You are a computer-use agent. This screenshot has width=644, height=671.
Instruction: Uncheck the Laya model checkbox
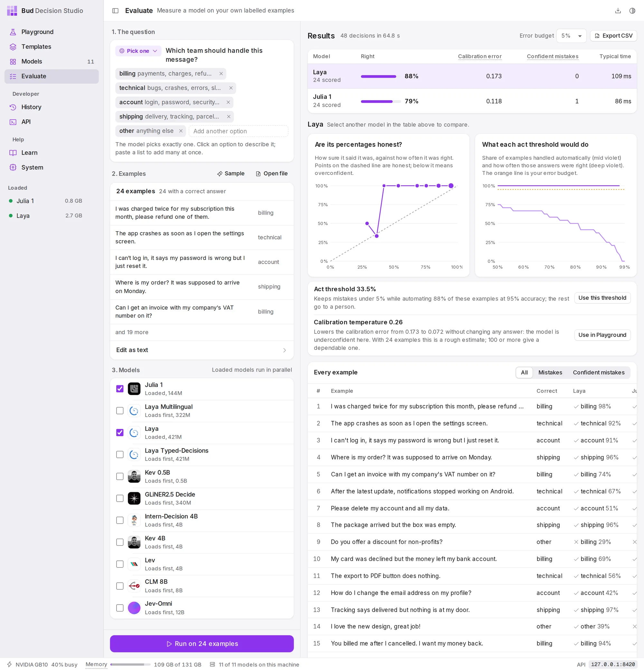pyautogui.click(x=120, y=432)
